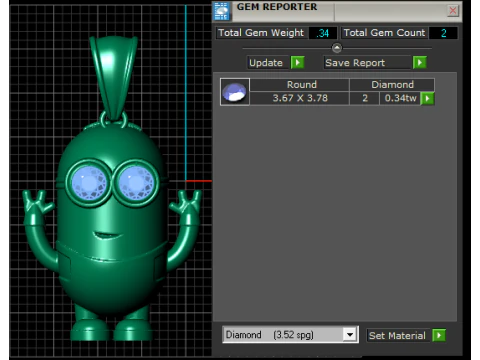The width and height of the screenshot is (480, 360).
Task: Click the Set Material label
Action: pyautogui.click(x=398, y=335)
